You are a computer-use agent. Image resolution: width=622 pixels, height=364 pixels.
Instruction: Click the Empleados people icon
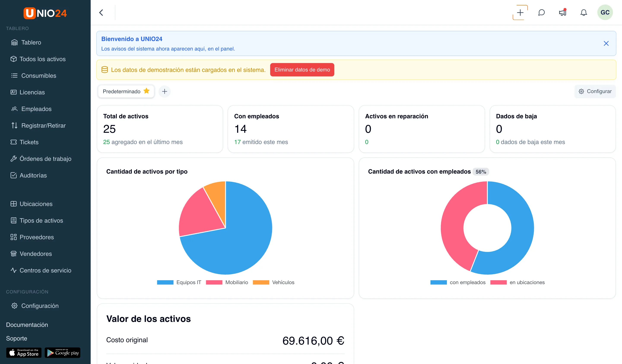(x=14, y=109)
